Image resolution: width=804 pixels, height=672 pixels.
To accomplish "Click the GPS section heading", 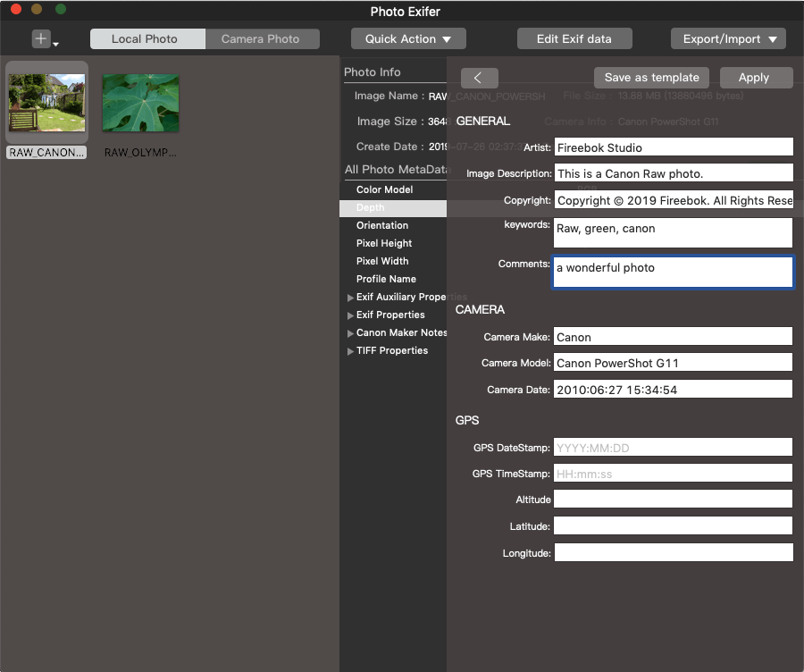I will point(467,420).
